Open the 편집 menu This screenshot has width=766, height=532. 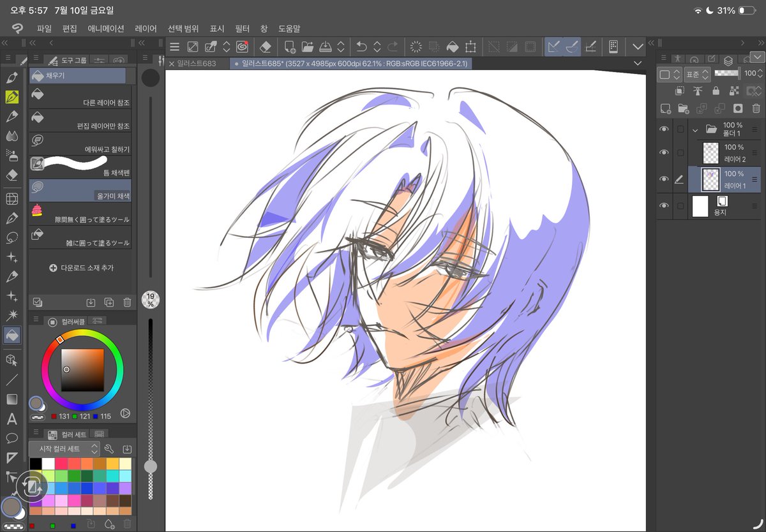coord(70,29)
